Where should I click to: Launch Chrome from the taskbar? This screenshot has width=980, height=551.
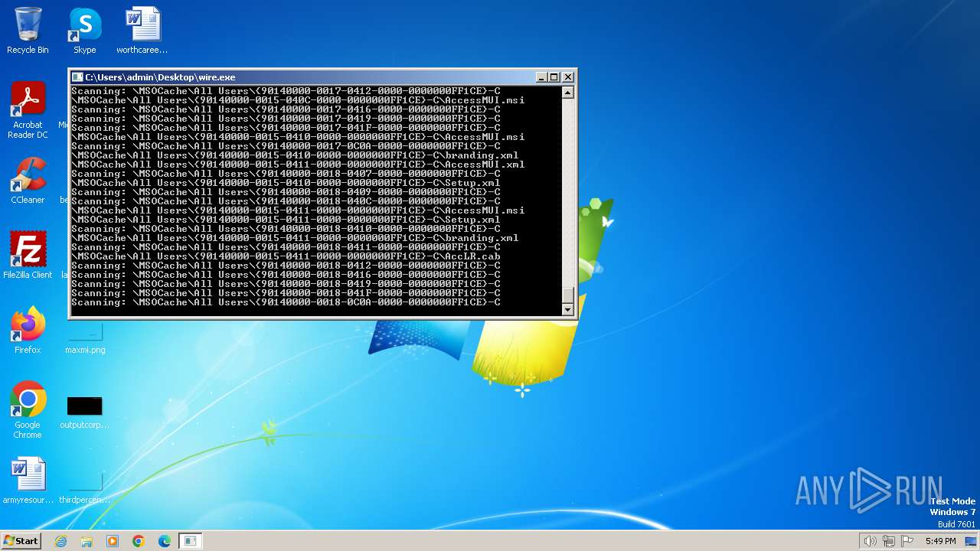(x=139, y=541)
